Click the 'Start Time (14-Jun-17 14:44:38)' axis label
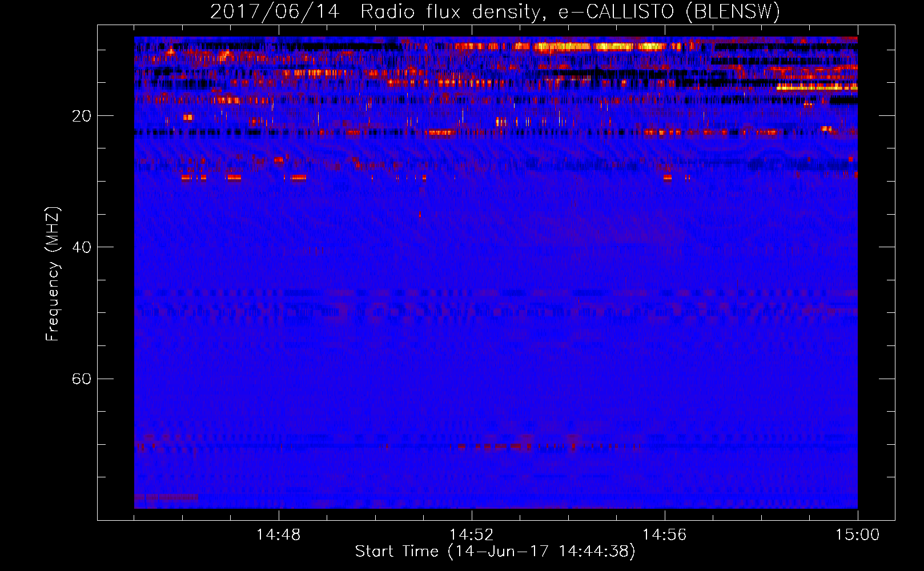 [495, 552]
